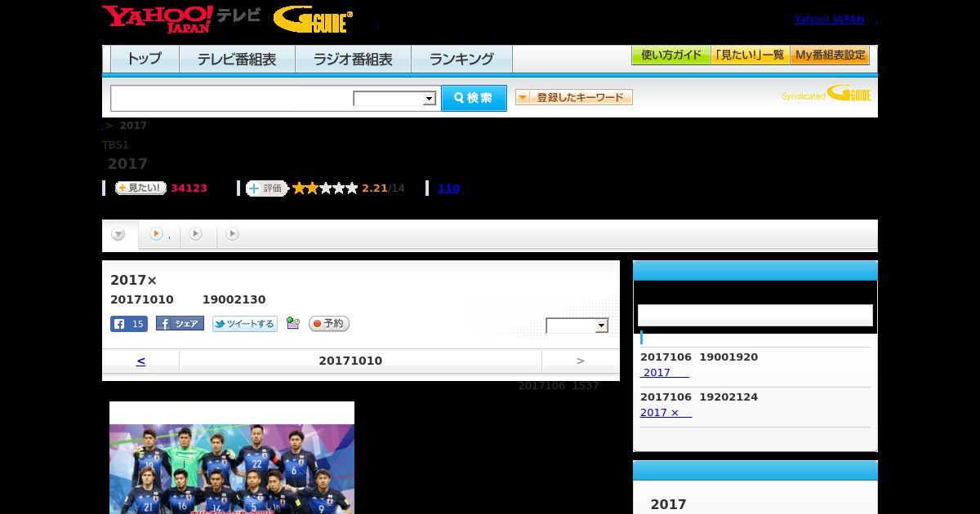Open the トップ menu tab

click(x=145, y=59)
